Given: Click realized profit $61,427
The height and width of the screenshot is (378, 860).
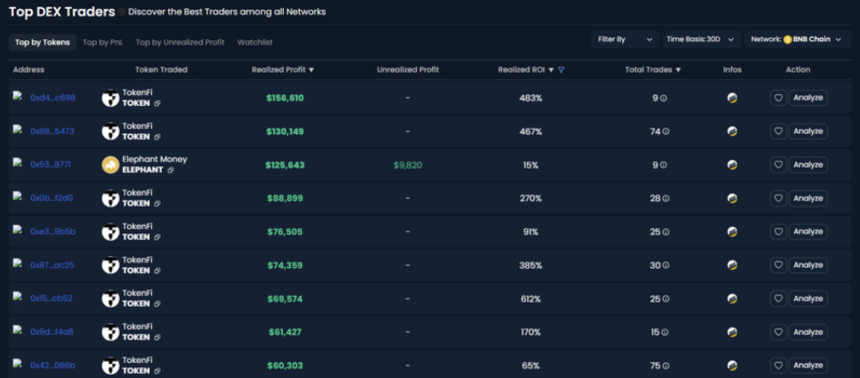Looking at the screenshot, I should pyautogui.click(x=285, y=332).
